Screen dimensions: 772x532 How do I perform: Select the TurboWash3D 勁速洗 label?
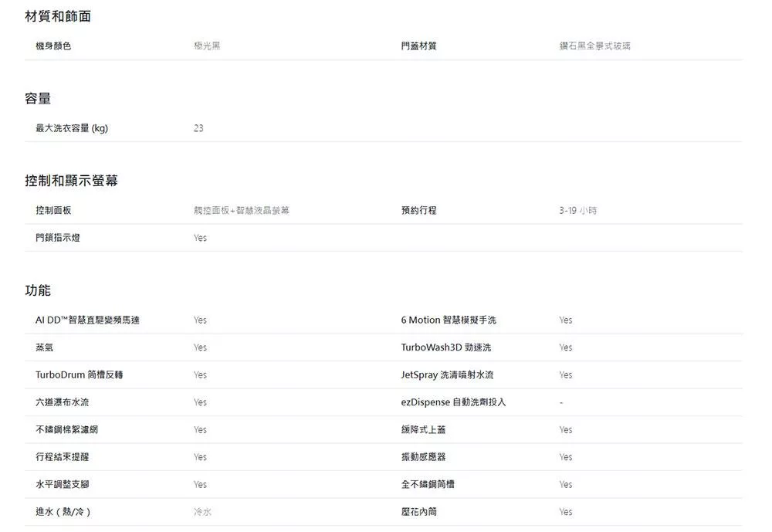pyautogui.click(x=445, y=347)
